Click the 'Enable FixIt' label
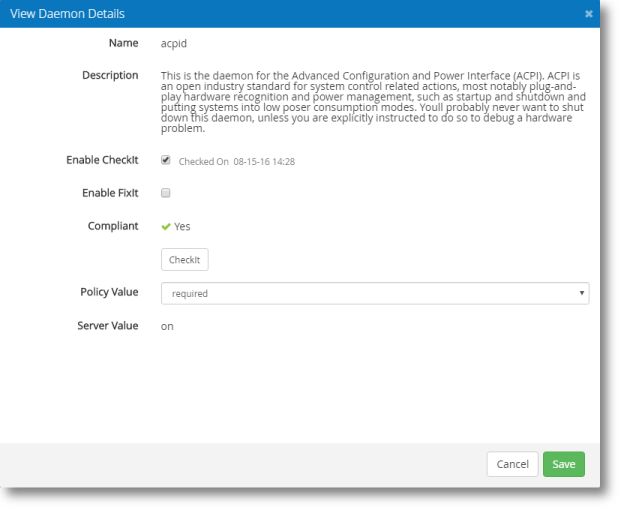Image resolution: width=630 pixels, height=516 pixels. 110,193
